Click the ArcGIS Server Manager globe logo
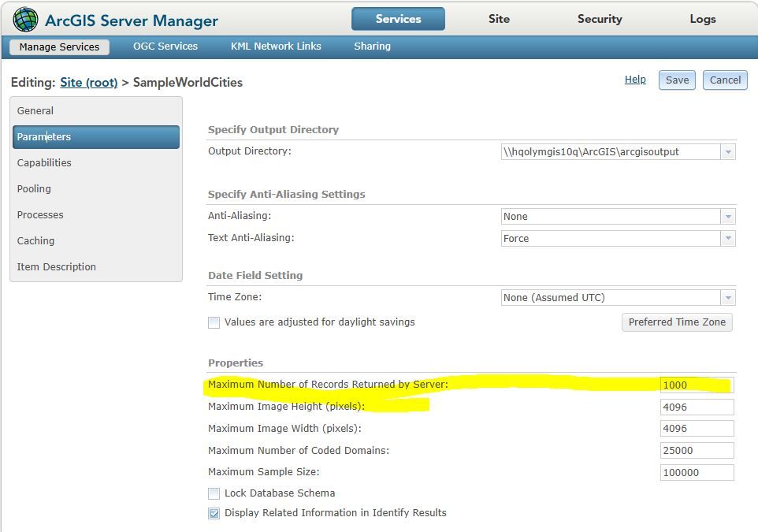 pyautogui.click(x=25, y=19)
